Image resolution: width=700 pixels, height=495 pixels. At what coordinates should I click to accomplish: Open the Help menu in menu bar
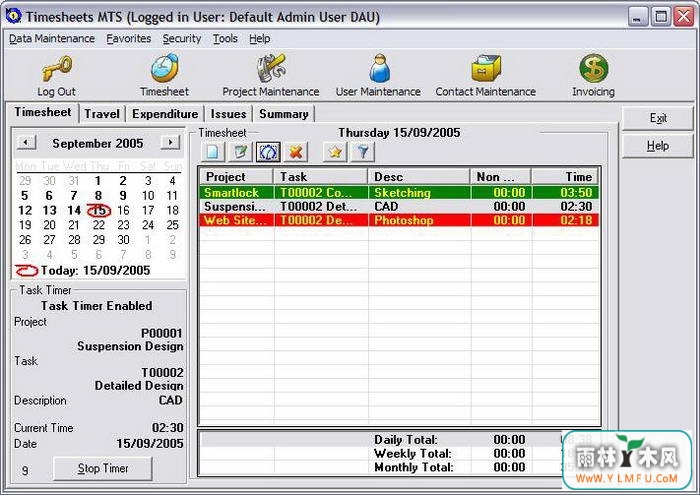pos(259,39)
